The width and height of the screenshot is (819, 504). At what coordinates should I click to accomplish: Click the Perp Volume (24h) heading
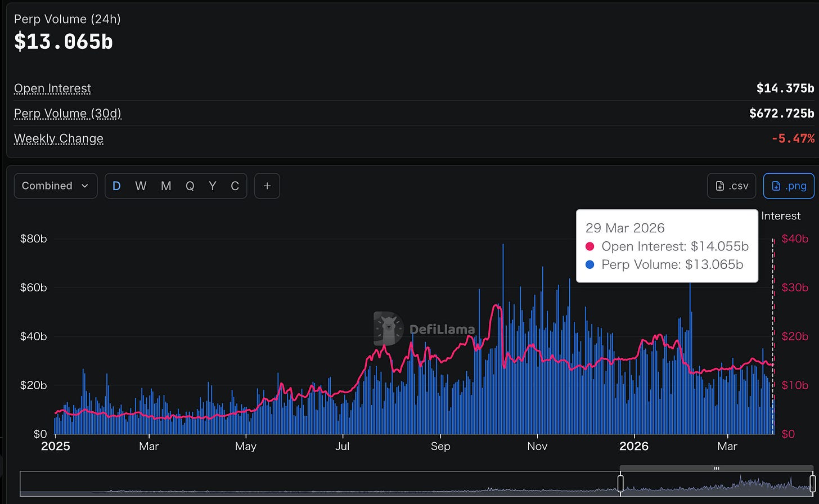click(67, 19)
